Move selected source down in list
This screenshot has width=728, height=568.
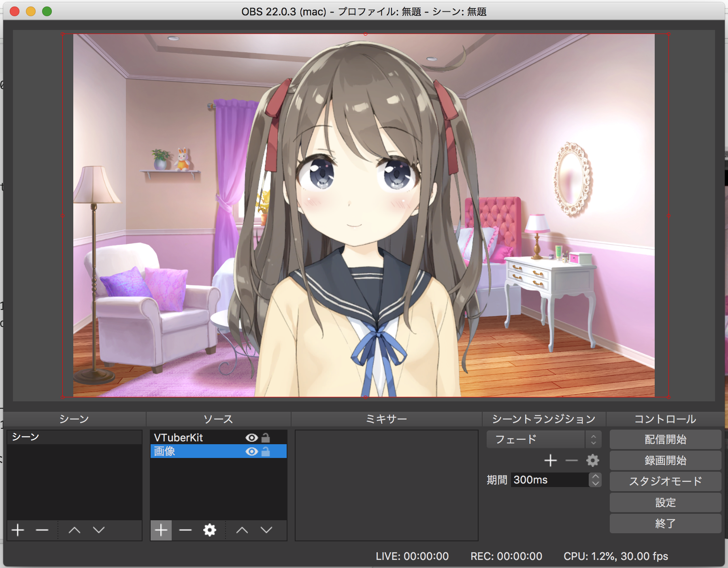pyautogui.click(x=266, y=530)
